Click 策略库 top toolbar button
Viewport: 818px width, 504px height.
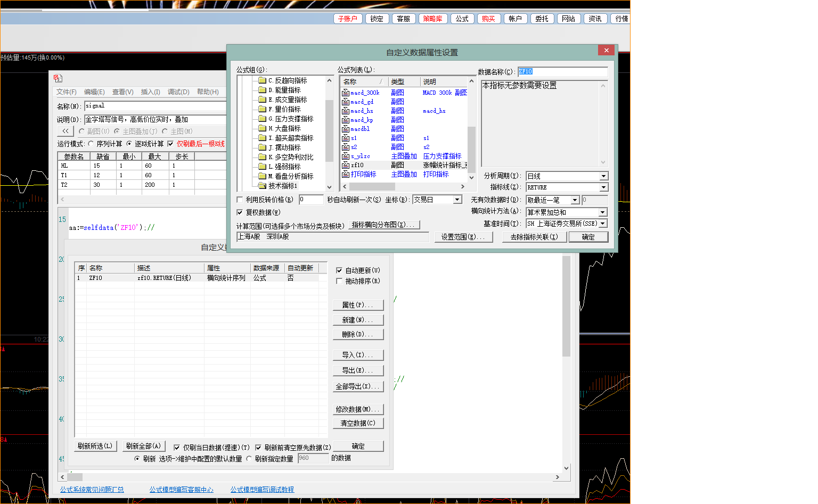(433, 19)
